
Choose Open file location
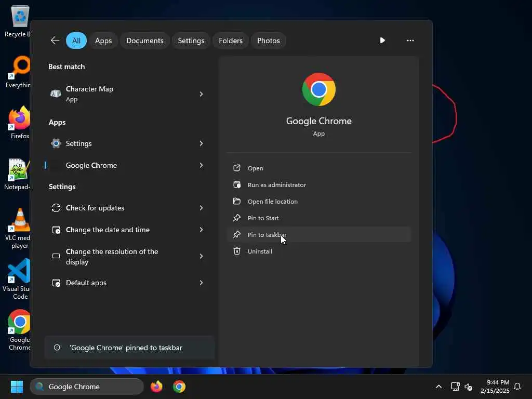tap(319, 201)
